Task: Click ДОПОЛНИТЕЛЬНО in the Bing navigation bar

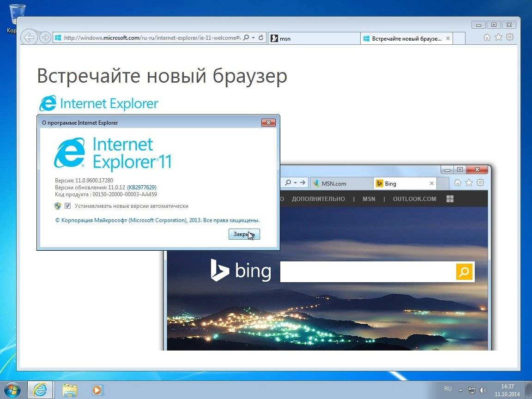Action: (x=318, y=199)
